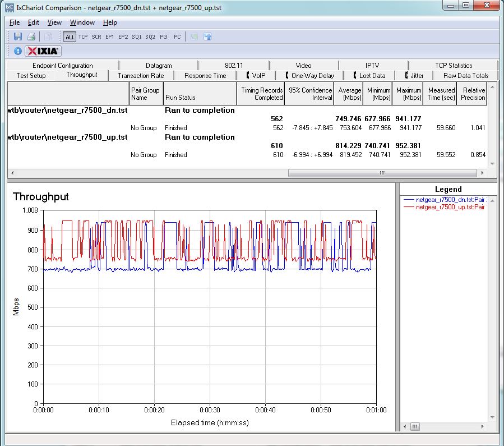Click the Maximum (Mbps) column header
Viewport: 504px width, 446px height.
408,94
